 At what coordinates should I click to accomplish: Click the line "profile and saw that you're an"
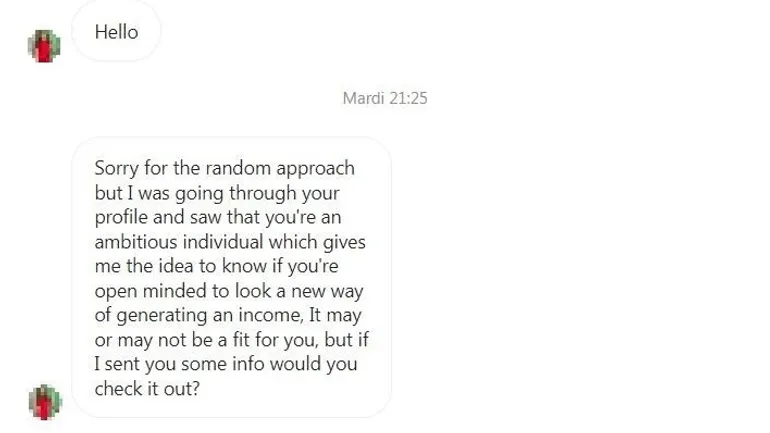pos(217,217)
